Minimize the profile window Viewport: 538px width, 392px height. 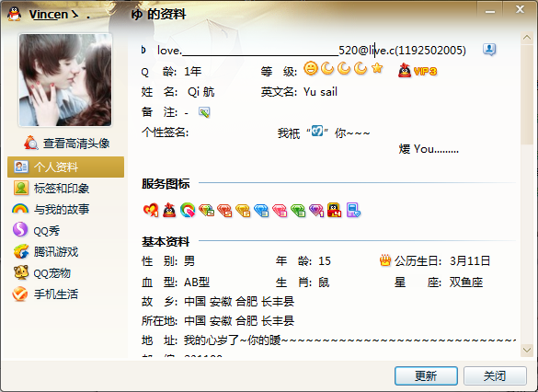(x=490, y=11)
